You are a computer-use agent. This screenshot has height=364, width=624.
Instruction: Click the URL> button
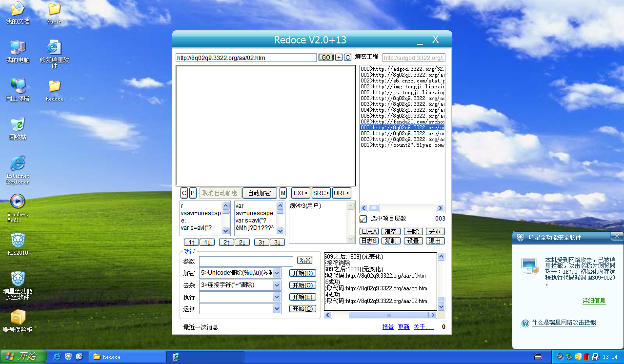point(342,193)
